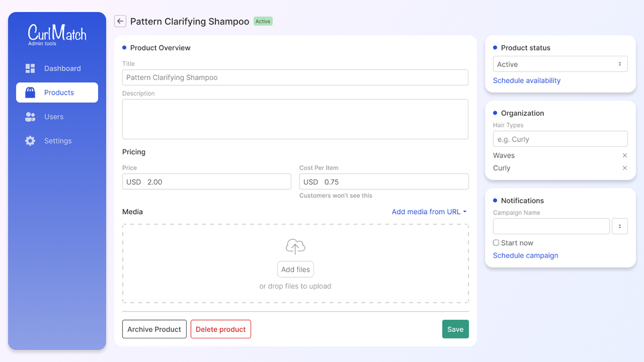Click the Add files button
This screenshot has width=644, height=362.
[296, 270]
